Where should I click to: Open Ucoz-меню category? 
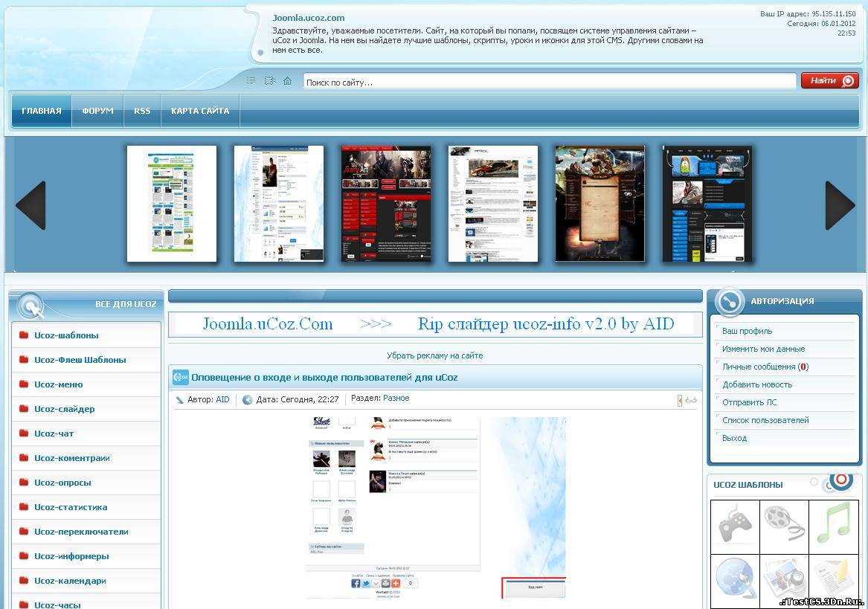tap(58, 384)
